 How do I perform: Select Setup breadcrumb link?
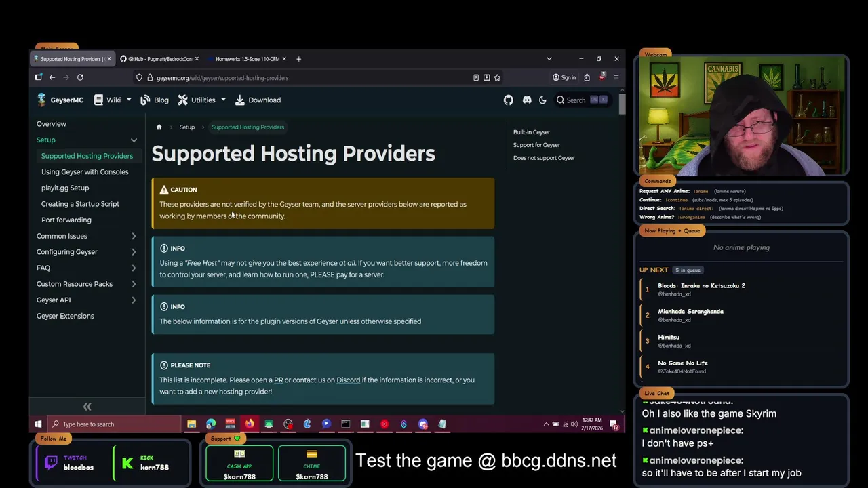pyautogui.click(x=187, y=127)
